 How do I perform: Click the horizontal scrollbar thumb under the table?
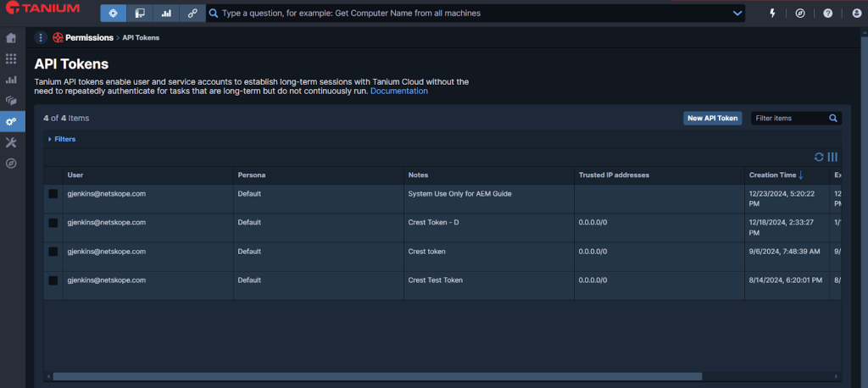[377, 376]
